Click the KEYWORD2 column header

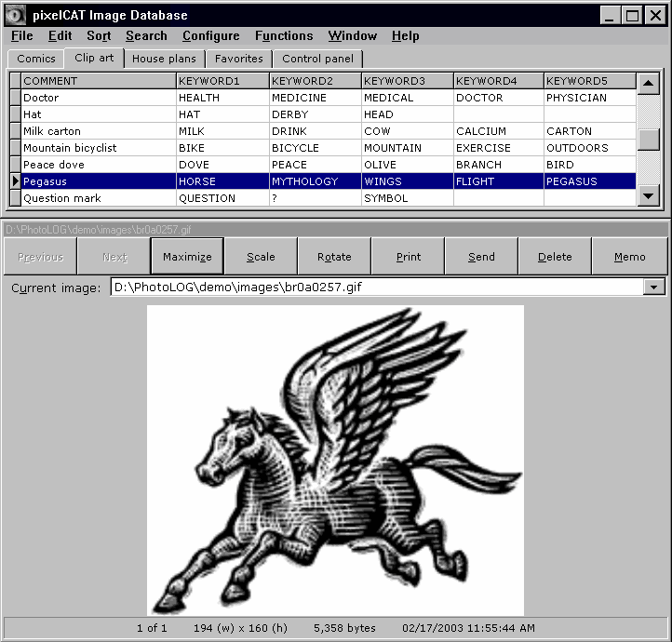pyautogui.click(x=316, y=81)
